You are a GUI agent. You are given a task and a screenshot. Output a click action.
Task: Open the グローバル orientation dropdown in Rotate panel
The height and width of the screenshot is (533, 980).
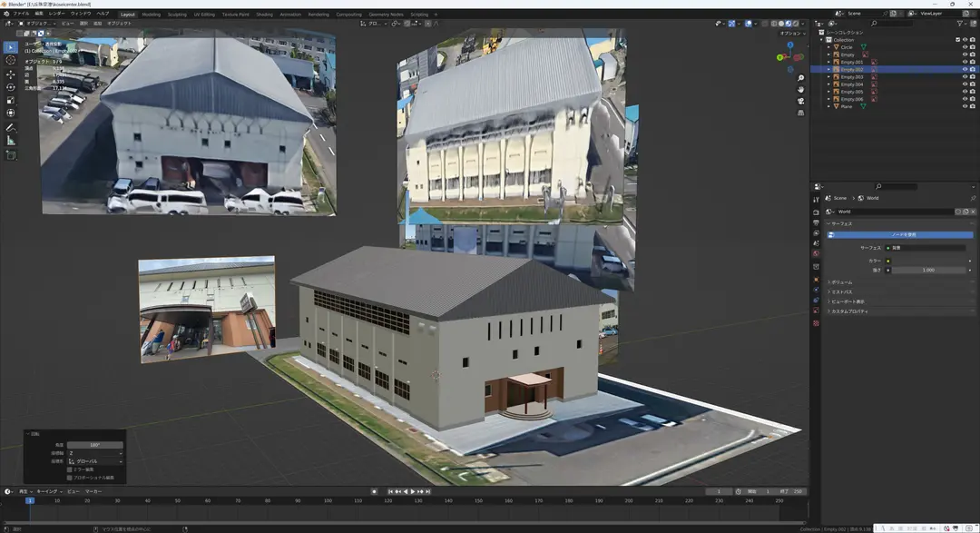click(95, 461)
